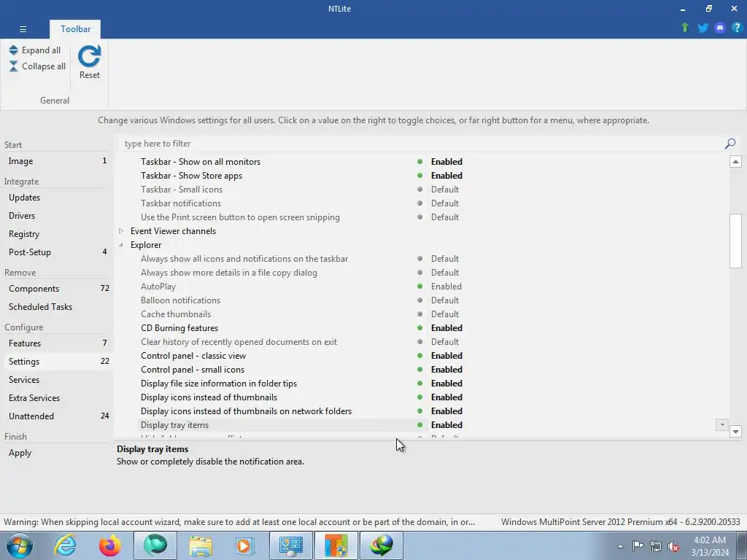Image resolution: width=747 pixels, height=560 pixels.
Task: Click the muted volume tray icon
Action: tap(673, 546)
